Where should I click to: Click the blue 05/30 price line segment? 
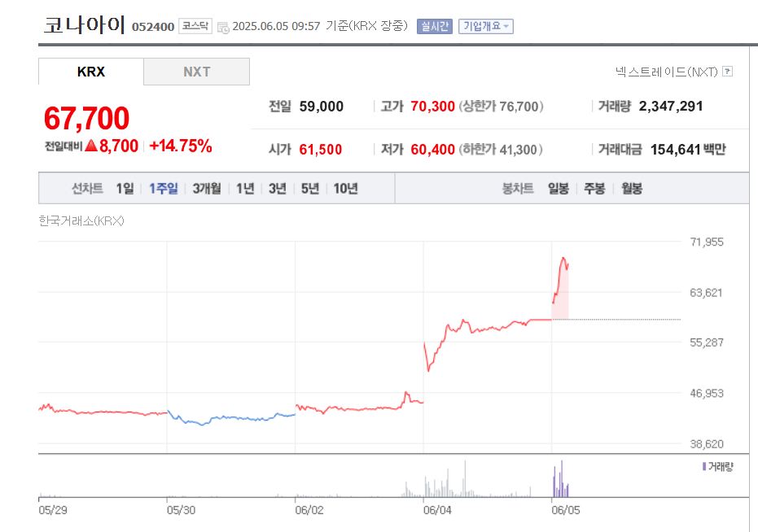click(x=231, y=417)
